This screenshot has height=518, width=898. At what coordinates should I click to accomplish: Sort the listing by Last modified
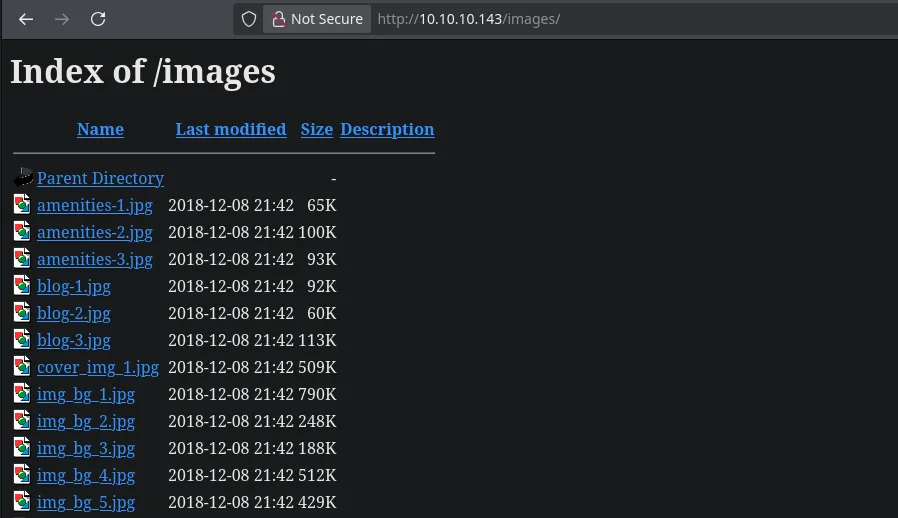click(x=231, y=129)
